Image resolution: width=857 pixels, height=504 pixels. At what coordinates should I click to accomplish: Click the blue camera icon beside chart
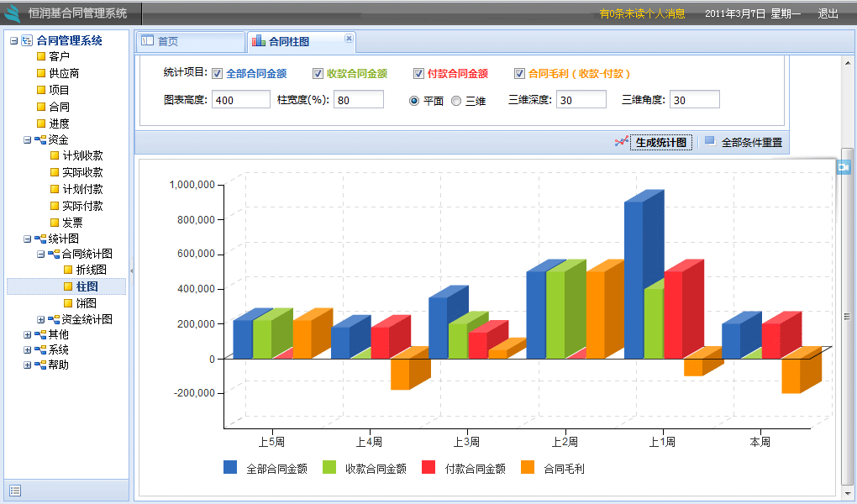(x=844, y=167)
